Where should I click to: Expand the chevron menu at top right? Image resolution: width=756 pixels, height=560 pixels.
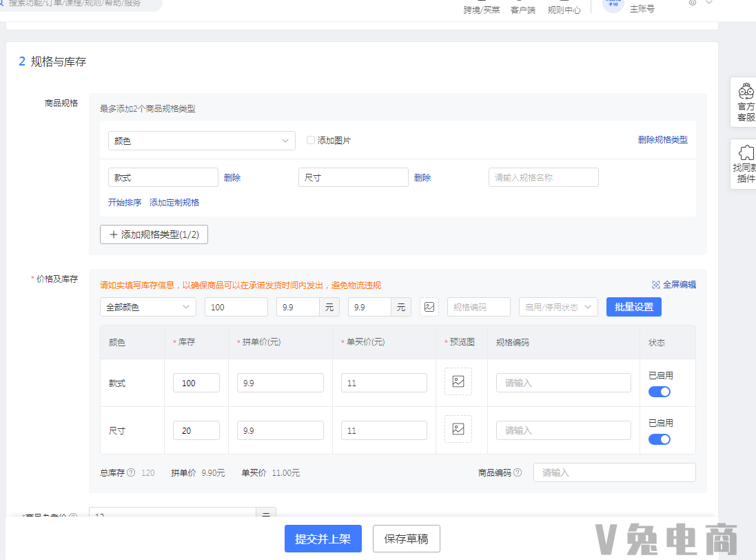[x=709, y=3]
